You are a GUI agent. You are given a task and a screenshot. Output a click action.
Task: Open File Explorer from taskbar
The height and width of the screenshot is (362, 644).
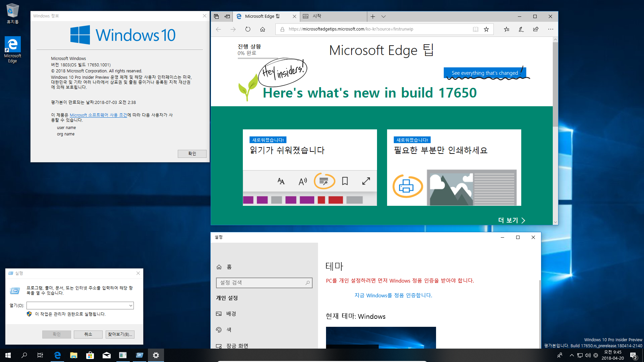pyautogui.click(x=74, y=355)
